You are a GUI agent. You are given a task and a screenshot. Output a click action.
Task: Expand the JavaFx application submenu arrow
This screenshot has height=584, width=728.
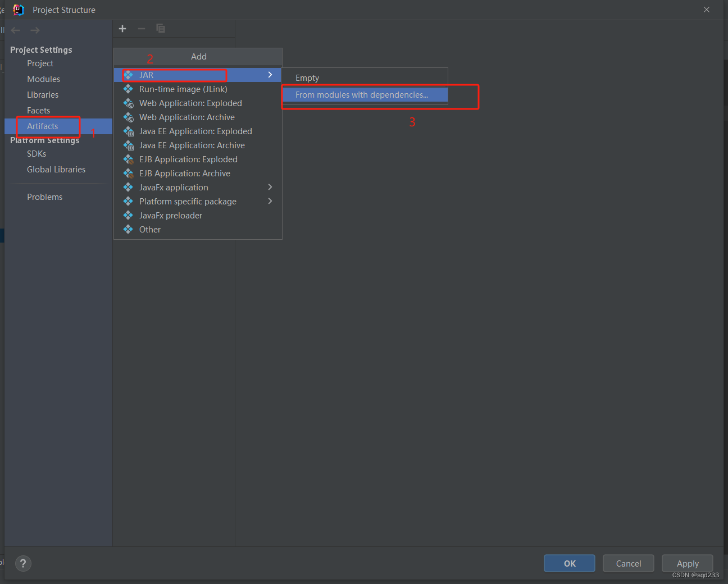click(270, 187)
